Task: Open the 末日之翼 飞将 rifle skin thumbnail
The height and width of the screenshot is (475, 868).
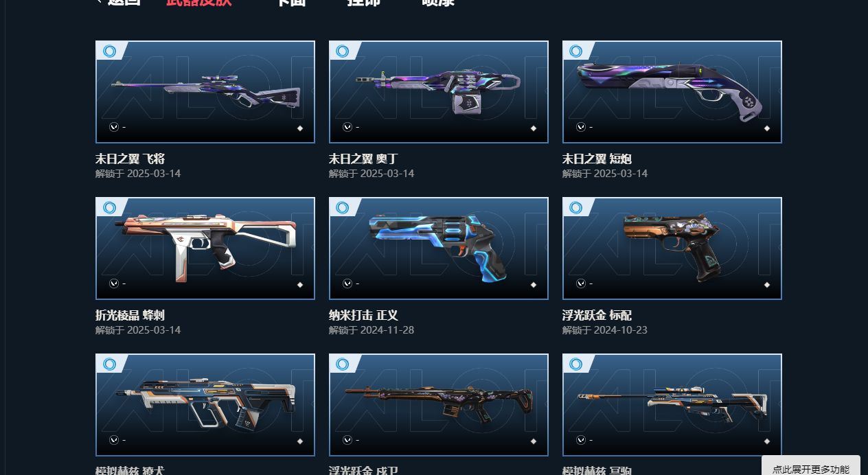Action: point(205,92)
